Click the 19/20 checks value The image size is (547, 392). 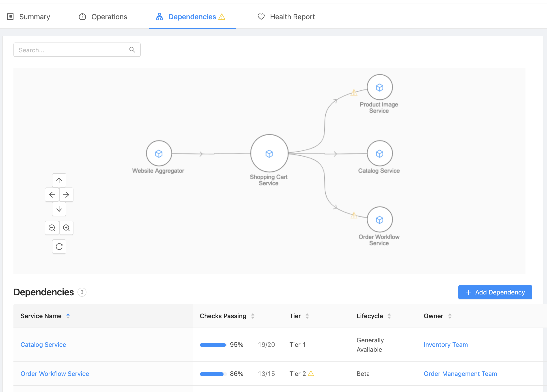[x=266, y=345]
